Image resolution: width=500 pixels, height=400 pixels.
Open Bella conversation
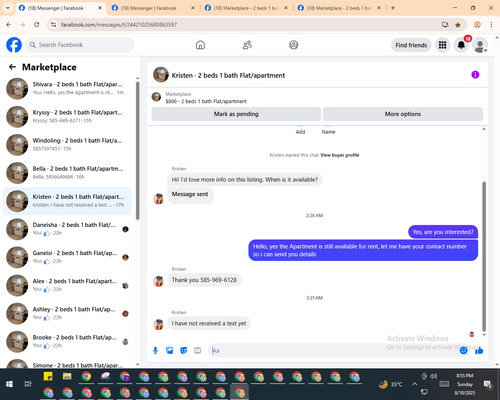pyautogui.click(x=67, y=173)
